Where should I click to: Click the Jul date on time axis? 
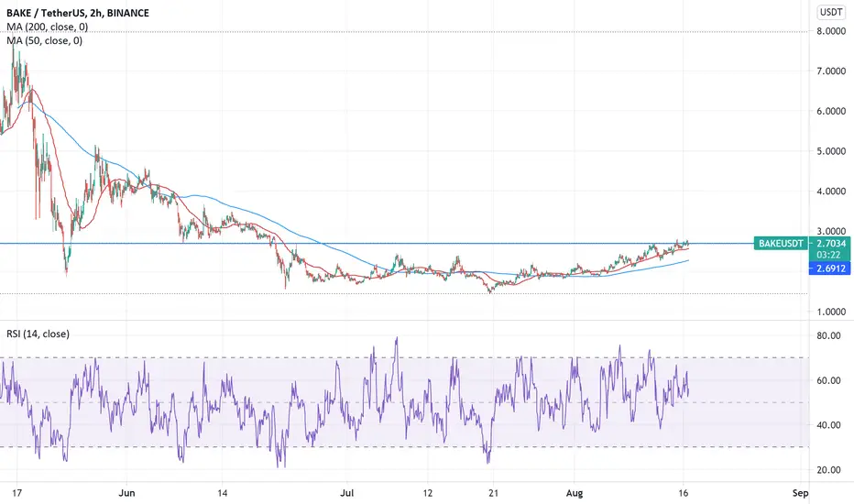[347, 493]
